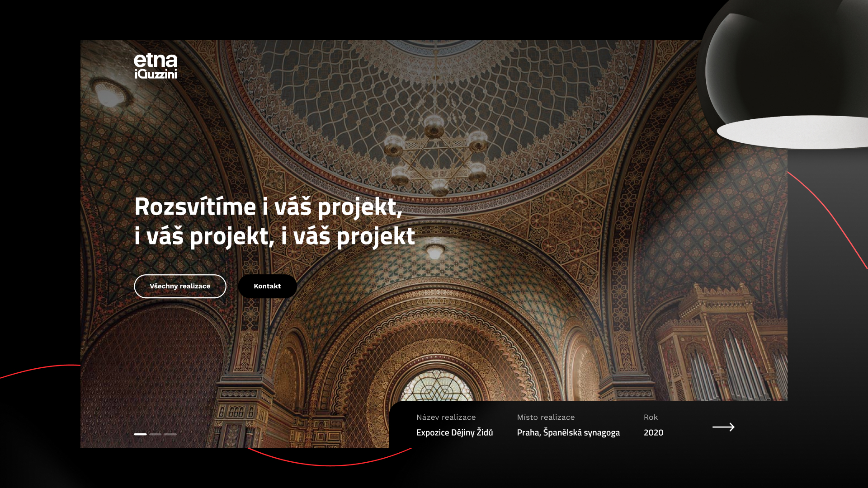Go to next project with arrow
Image resolution: width=868 pixels, height=488 pixels.
(x=723, y=427)
